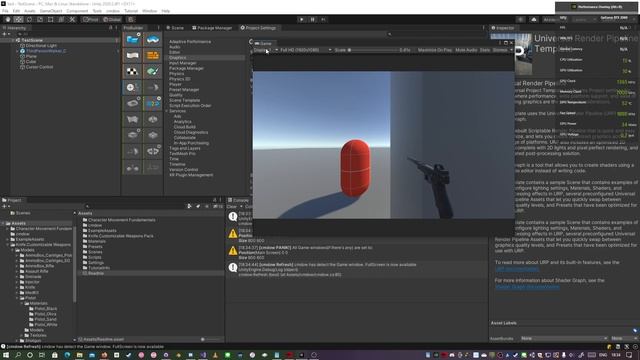The width and height of the screenshot is (640, 360).
Task: Select the Scale tool in toolbar
Action: (x=40, y=20)
